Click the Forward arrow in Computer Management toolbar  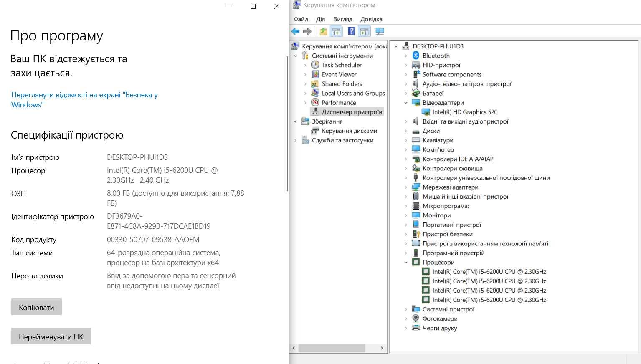(x=307, y=31)
